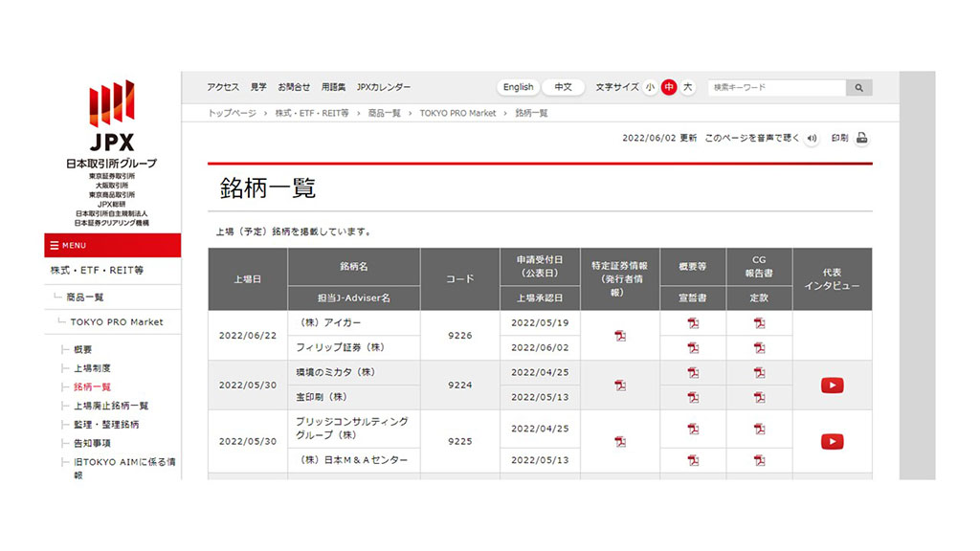Open 特定証券情報 PDF for code 9225
Viewport: 980px width, 551px height.
[620, 441]
